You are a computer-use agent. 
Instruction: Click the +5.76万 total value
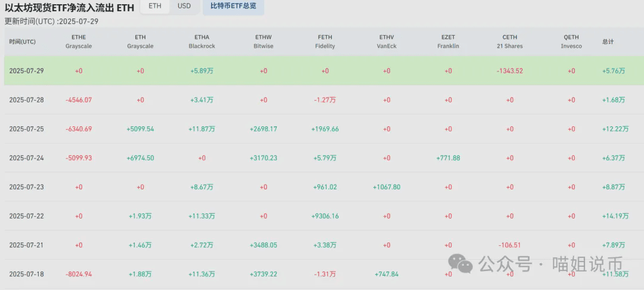(614, 71)
